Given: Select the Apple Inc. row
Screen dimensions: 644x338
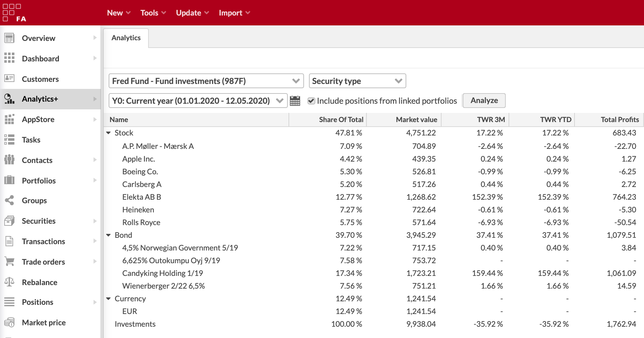Looking at the screenshot, I should pos(374,159).
